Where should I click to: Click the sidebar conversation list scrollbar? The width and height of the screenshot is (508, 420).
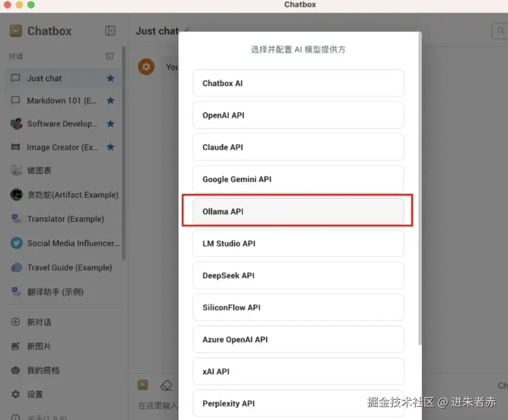tap(124, 153)
